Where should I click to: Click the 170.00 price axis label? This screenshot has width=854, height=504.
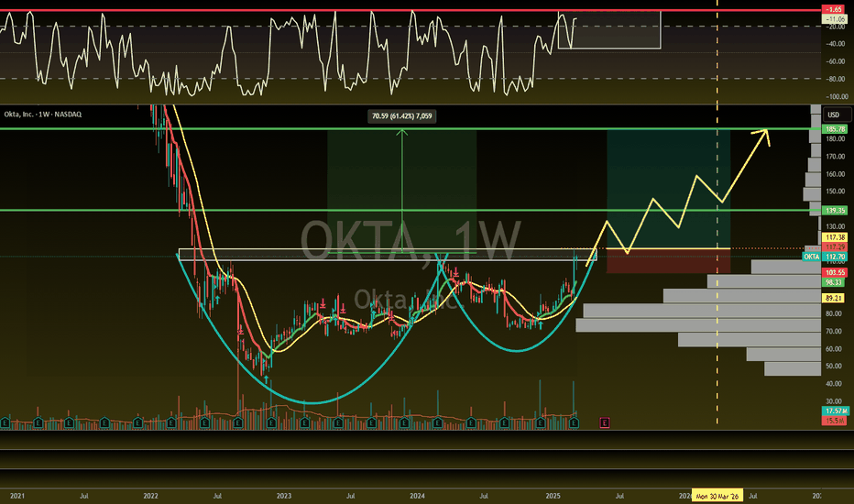[835, 157]
